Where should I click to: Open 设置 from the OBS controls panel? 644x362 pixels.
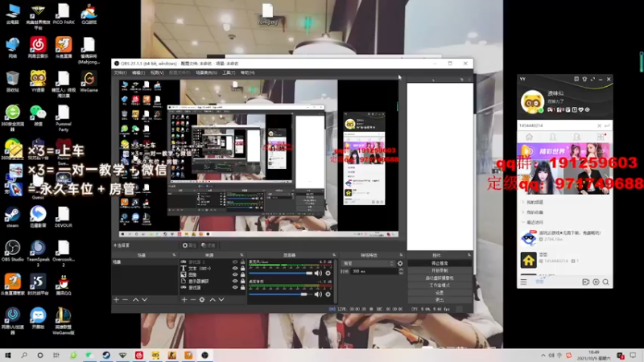(440, 293)
